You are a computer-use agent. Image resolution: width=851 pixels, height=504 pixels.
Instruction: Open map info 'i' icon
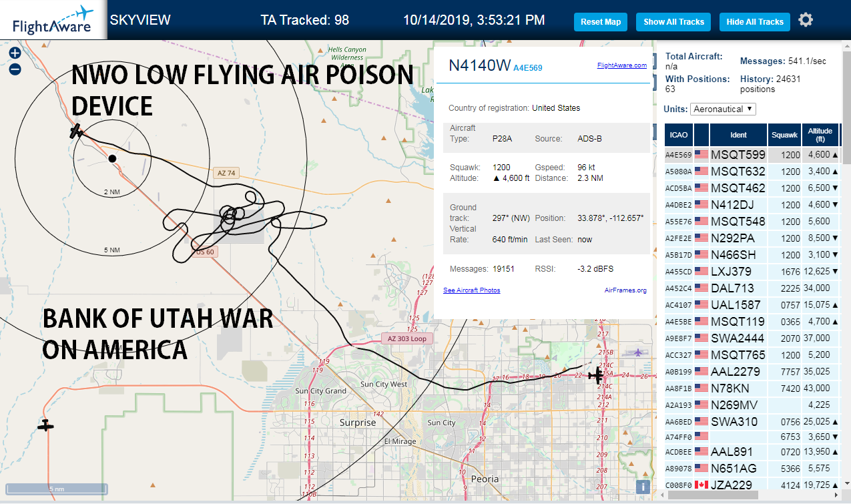click(643, 487)
